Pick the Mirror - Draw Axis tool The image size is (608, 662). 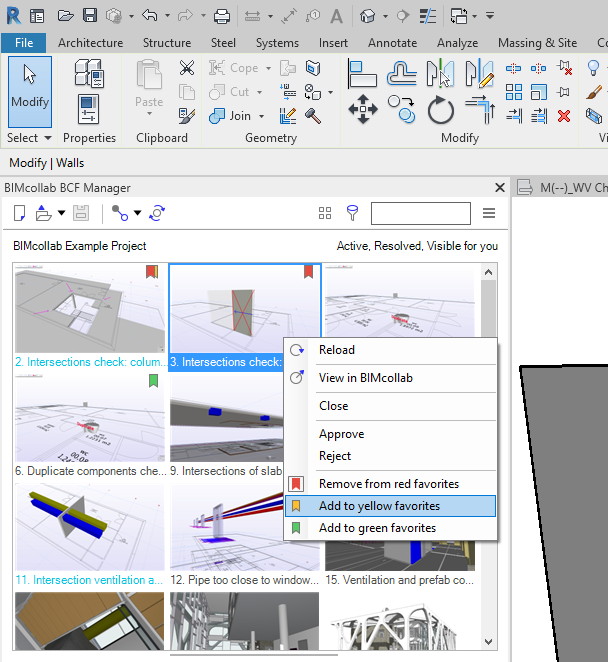(479, 74)
